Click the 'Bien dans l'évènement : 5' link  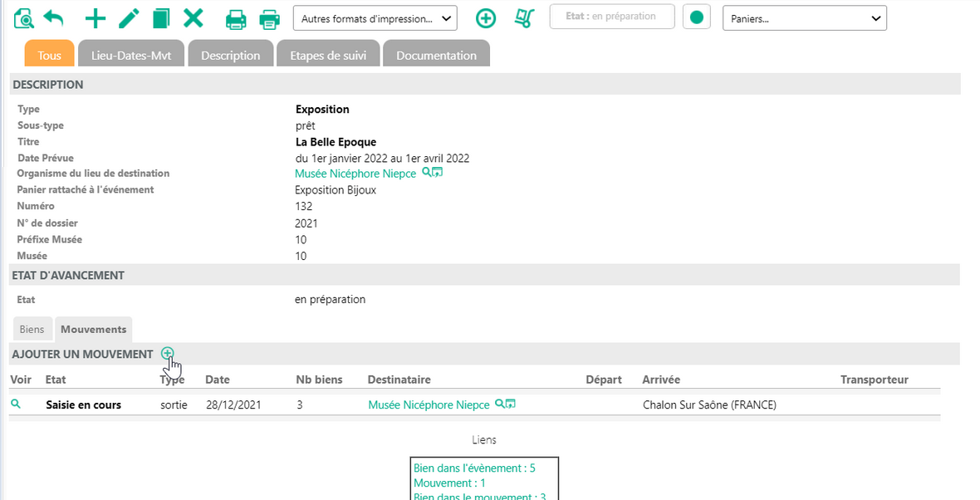[x=474, y=468]
